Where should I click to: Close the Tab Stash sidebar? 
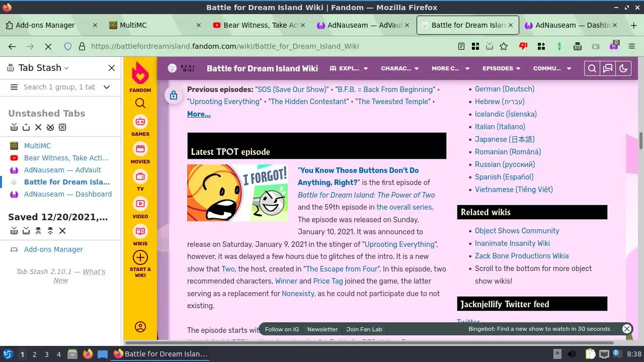click(x=112, y=68)
